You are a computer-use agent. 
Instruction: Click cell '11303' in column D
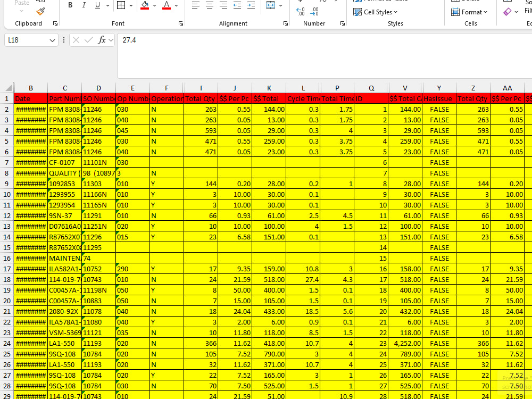(x=98, y=184)
